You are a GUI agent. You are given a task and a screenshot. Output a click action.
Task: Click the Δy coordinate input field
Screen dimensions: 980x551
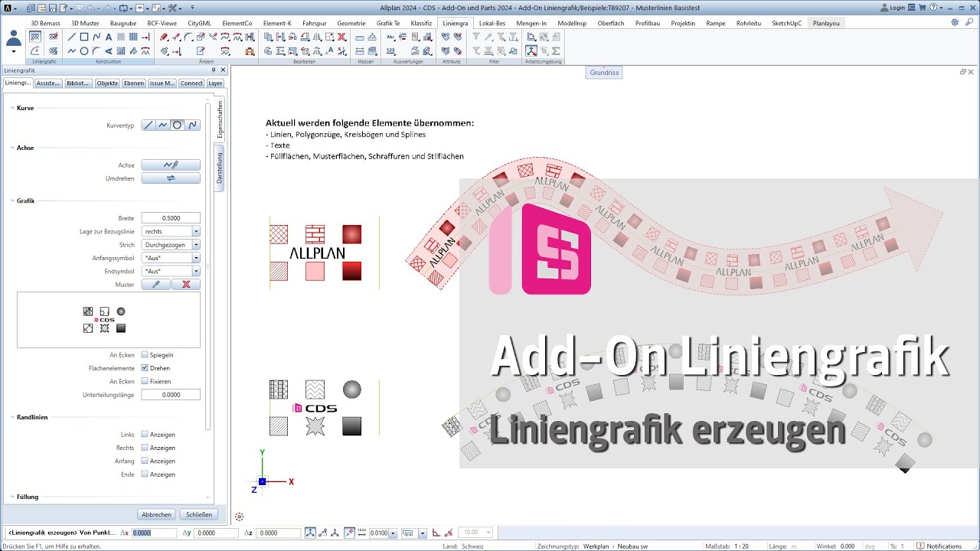(216, 533)
